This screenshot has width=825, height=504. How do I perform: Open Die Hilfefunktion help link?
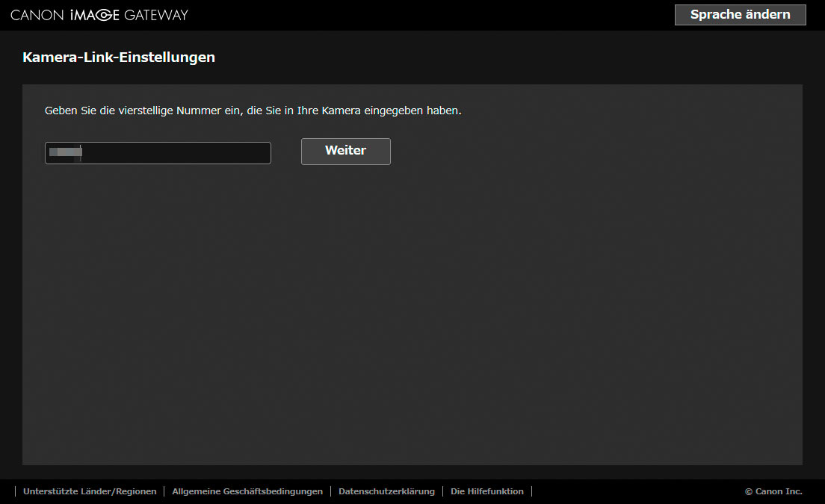click(x=486, y=491)
